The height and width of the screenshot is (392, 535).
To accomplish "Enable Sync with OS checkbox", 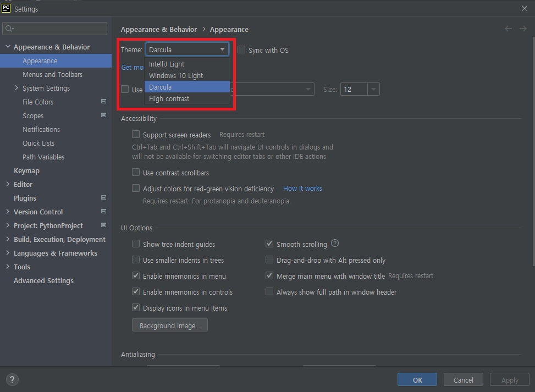I will point(241,50).
